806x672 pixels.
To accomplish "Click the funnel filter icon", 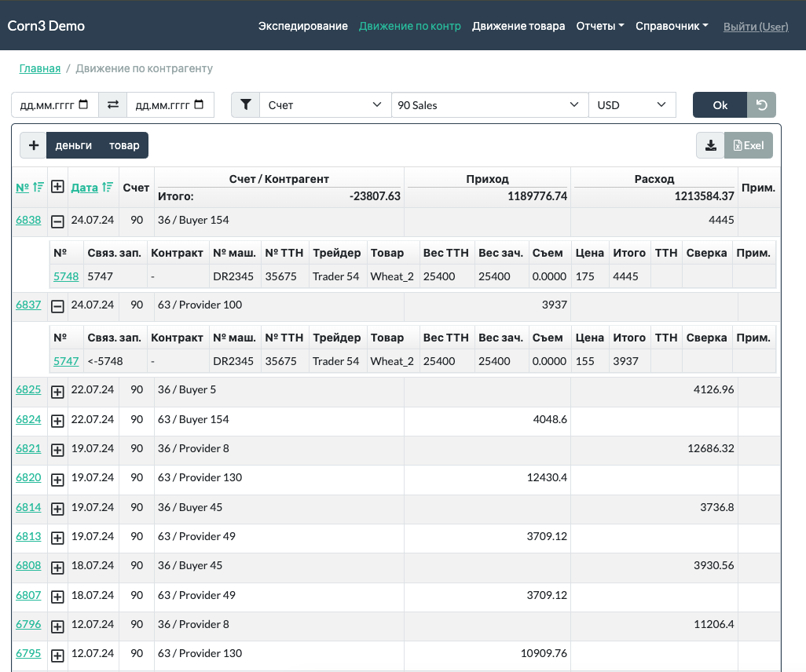I will pyautogui.click(x=245, y=104).
